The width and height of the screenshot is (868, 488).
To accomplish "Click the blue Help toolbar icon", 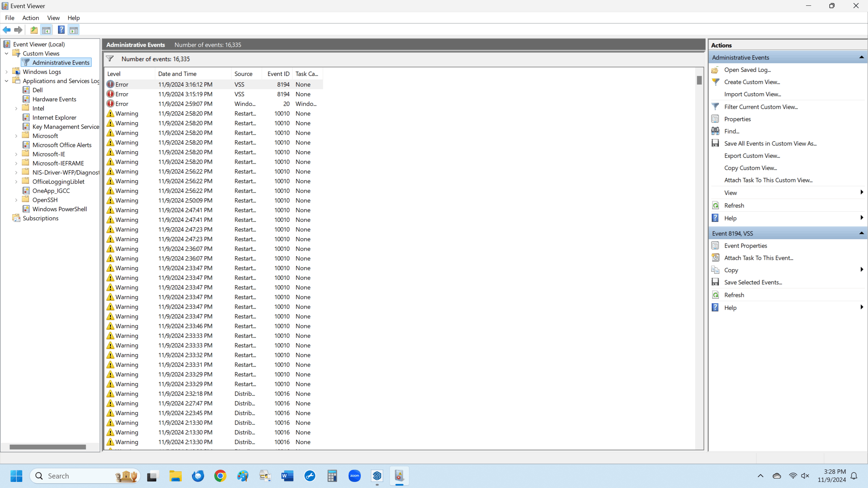I will 61,30.
